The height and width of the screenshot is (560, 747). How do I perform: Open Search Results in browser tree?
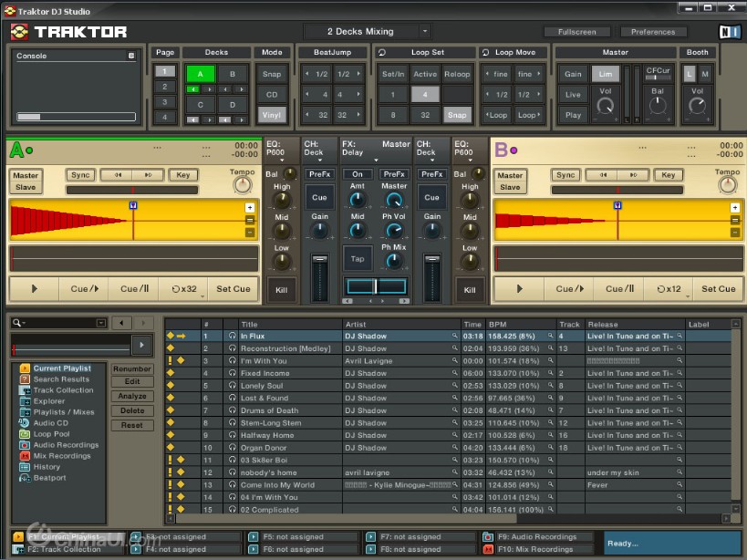(x=61, y=379)
